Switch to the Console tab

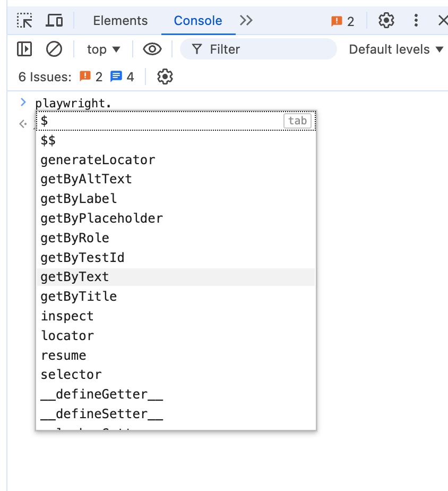198,21
